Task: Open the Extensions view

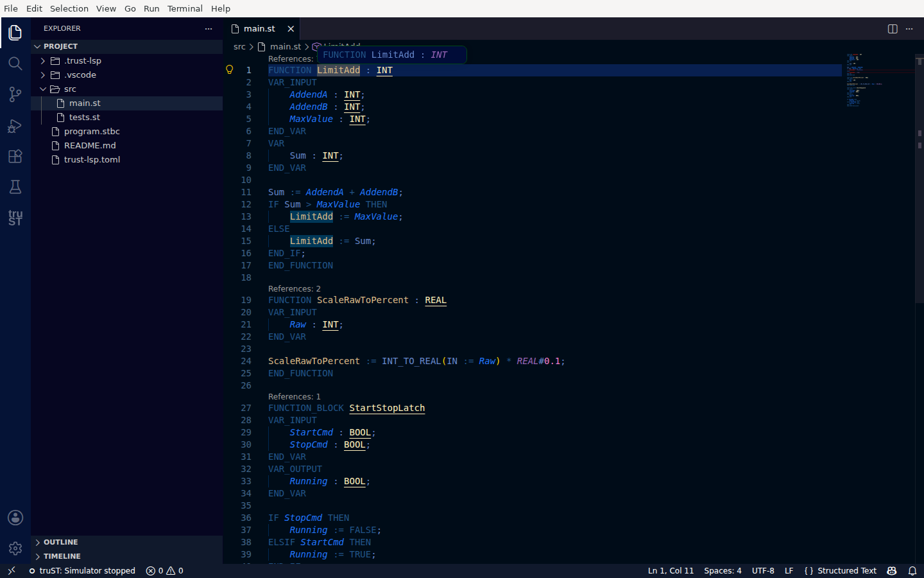Action: 15,156
